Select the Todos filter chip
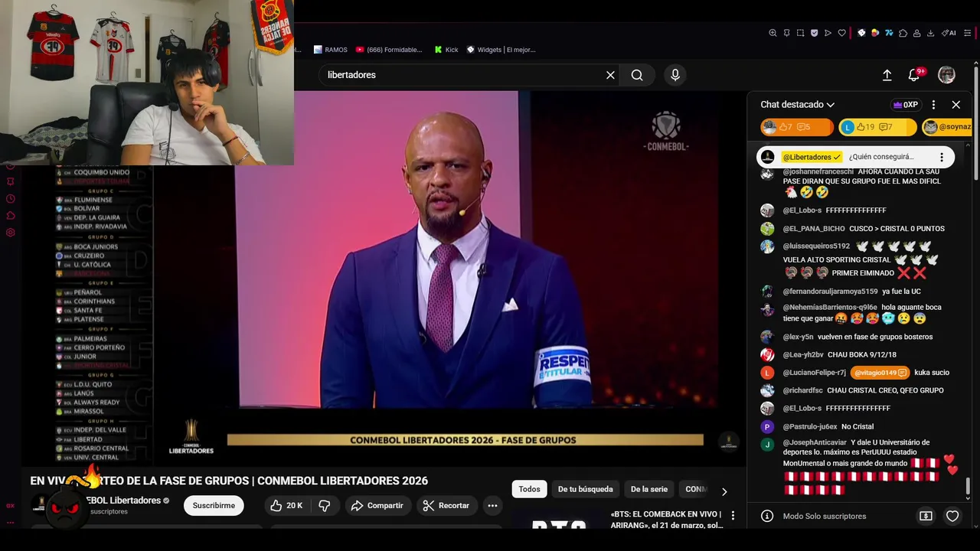Image resolution: width=980 pixels, height=551 pixels. point(529,489)
